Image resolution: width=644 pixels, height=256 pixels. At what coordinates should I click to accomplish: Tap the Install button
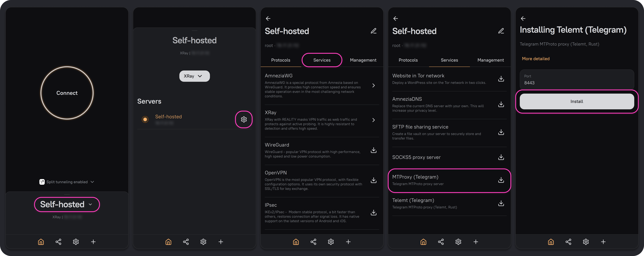(577, 101)
